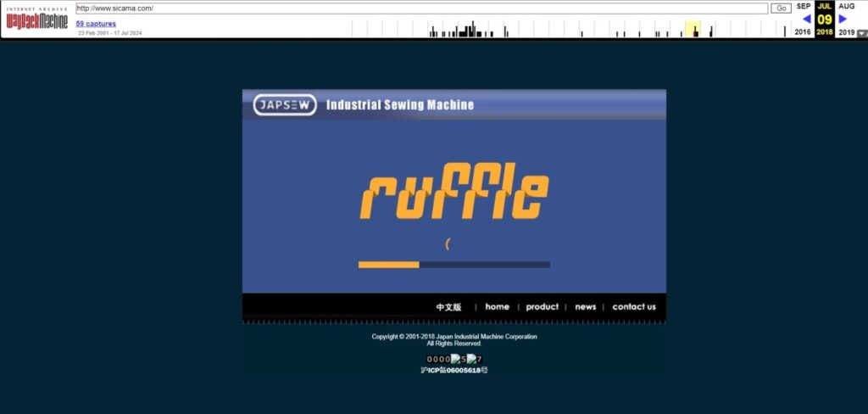868x414 pixels.
Task: Open the product menu item
Action: coord(542,307)
